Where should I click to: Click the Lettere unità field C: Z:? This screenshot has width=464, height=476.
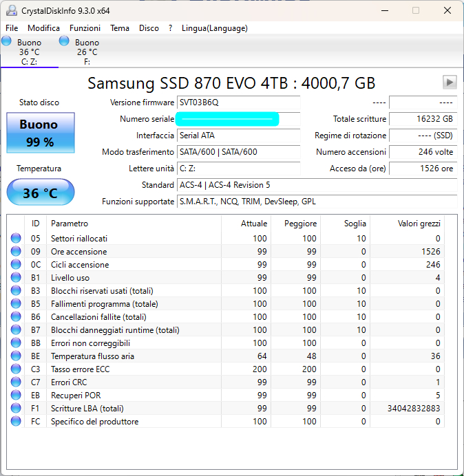pyautogui.click(x=238, y=169)
